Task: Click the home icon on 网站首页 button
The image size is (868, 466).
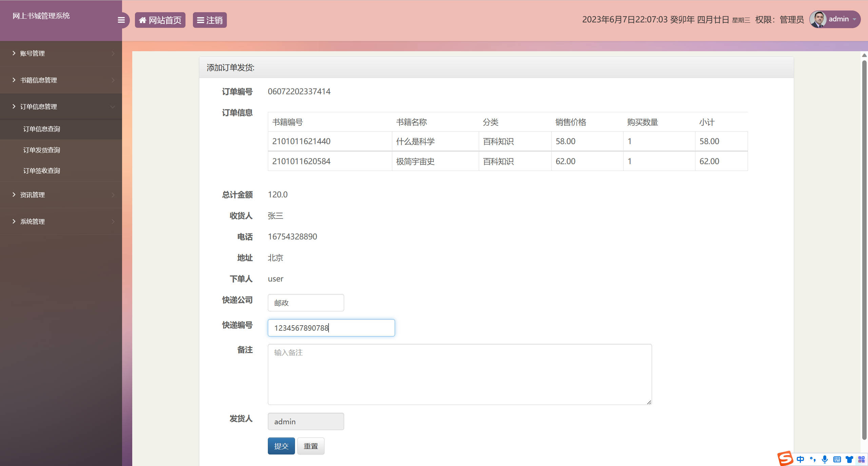Action: coord(143,20)
